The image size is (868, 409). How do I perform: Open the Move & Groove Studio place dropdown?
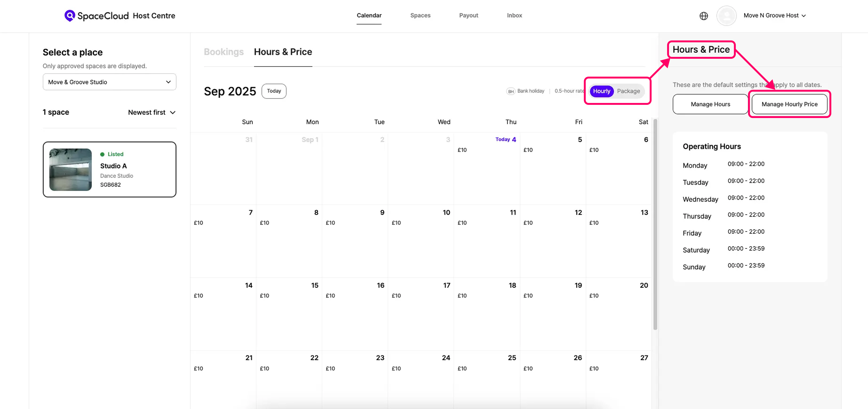[x=109, y=82]
